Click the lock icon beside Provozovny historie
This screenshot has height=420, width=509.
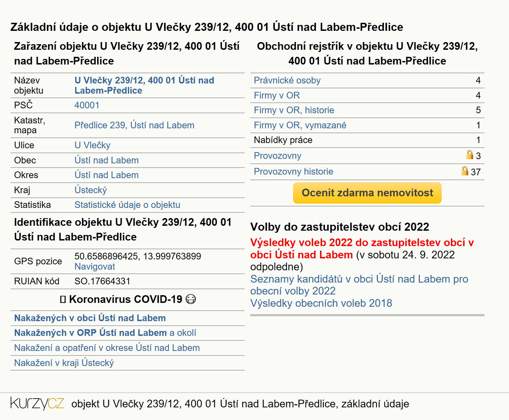465,171
